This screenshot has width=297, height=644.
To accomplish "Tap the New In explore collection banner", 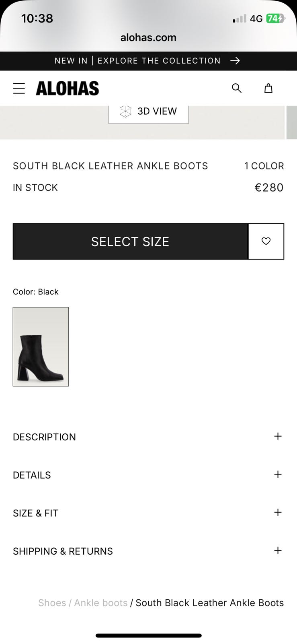I will click(137, 61).
